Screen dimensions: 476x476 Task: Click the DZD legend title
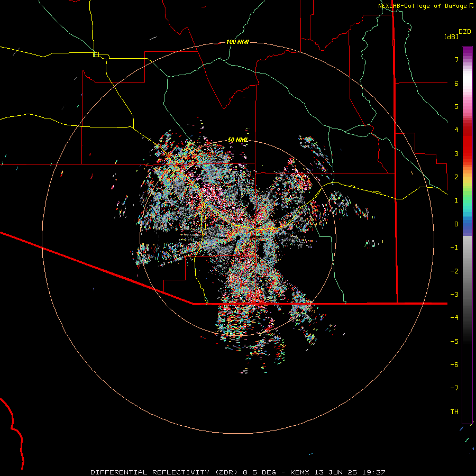465,32
